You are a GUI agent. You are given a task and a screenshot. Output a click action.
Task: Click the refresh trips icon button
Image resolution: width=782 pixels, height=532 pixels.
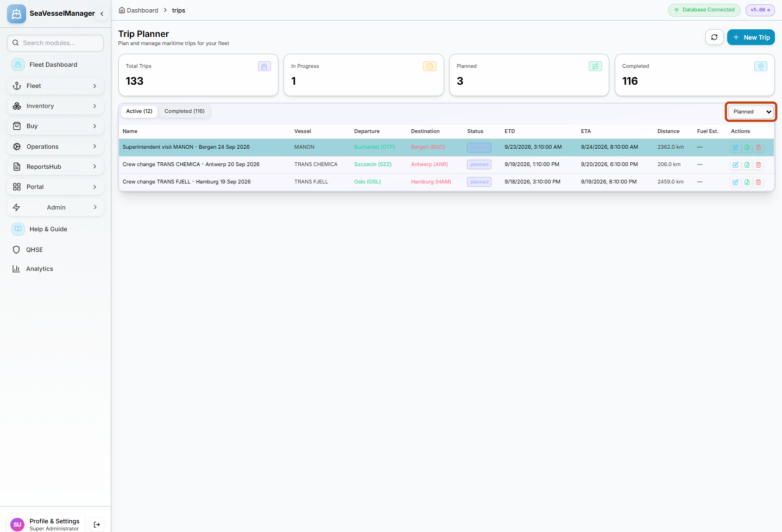click(714, 37)
